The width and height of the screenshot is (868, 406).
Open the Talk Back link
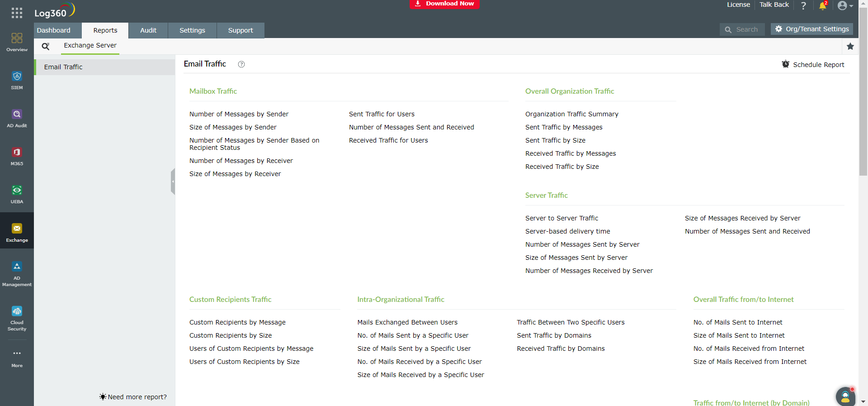774,5
